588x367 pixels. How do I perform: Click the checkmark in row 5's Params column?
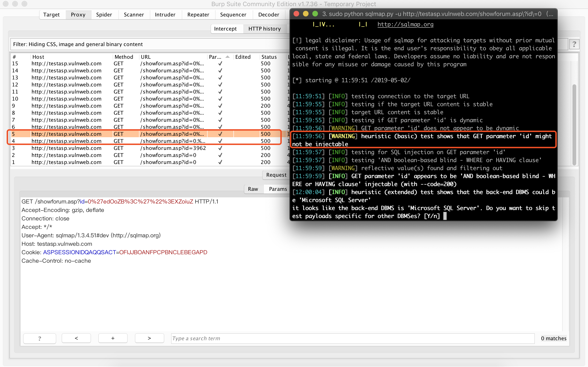click(220, 134)
